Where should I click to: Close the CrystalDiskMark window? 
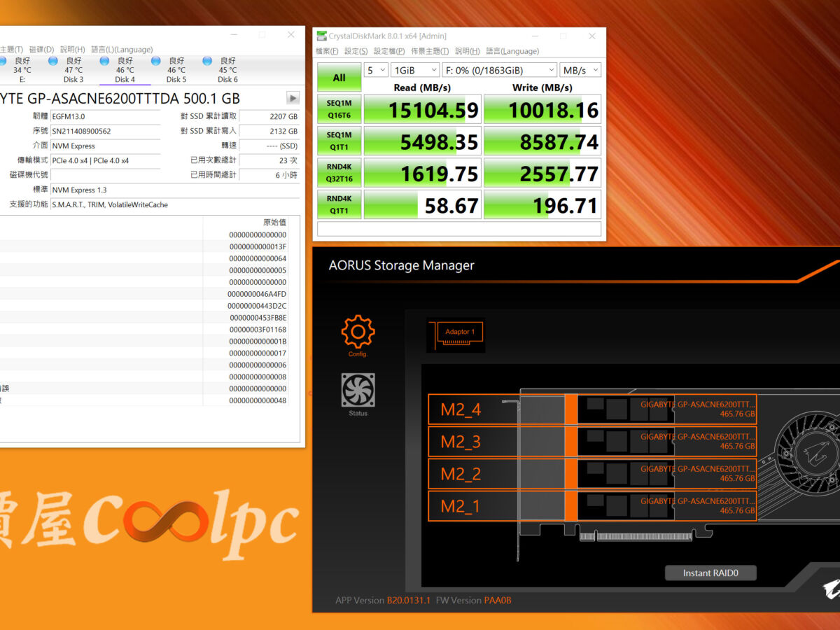(591, 36)
